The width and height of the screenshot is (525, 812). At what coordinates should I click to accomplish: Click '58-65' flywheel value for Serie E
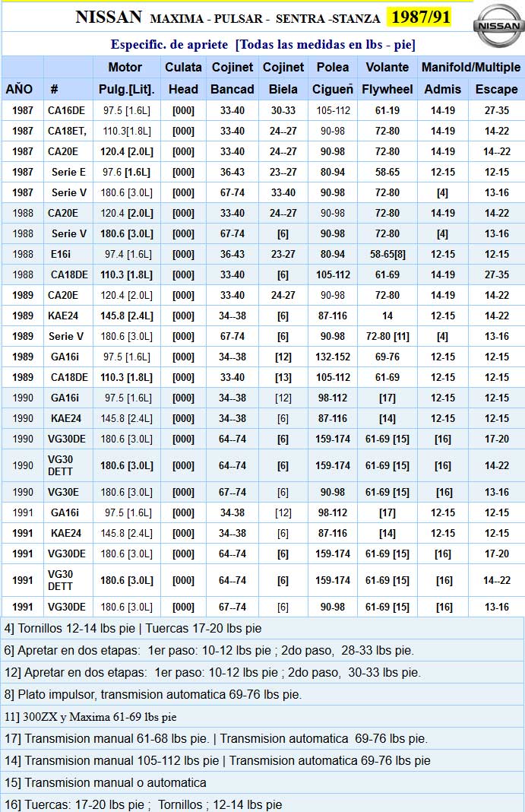point(387,172)
